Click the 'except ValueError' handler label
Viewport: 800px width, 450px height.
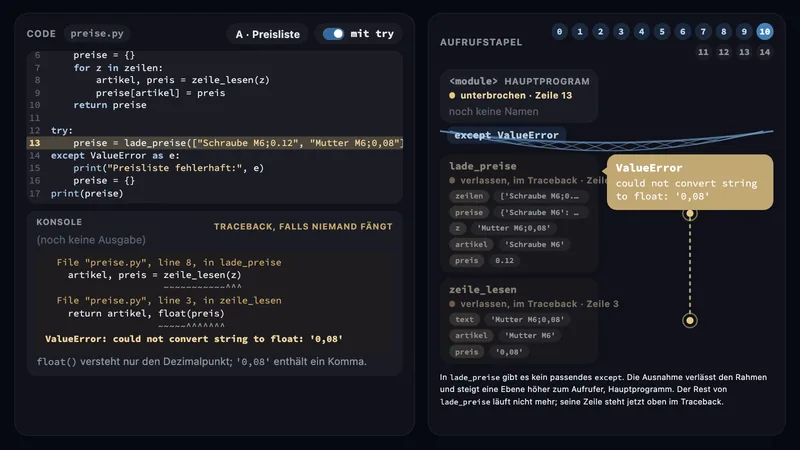[506, 135]
